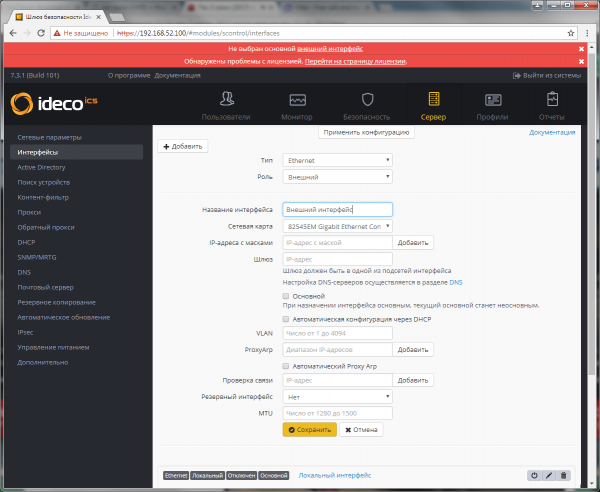The width and height of the screenshot is (600, 492).
Task: Dismiss the license problem red banner
Action: (x=581, y=62)
